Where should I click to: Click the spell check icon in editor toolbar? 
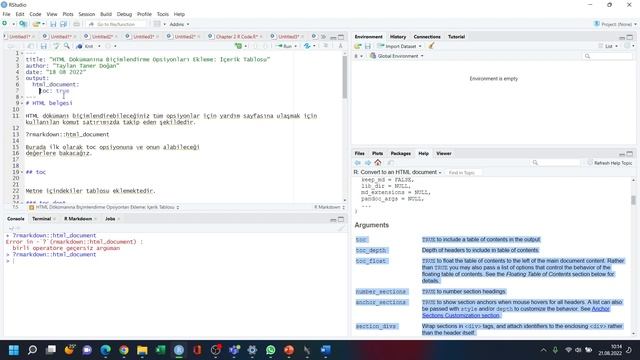(x=56, y=46)
